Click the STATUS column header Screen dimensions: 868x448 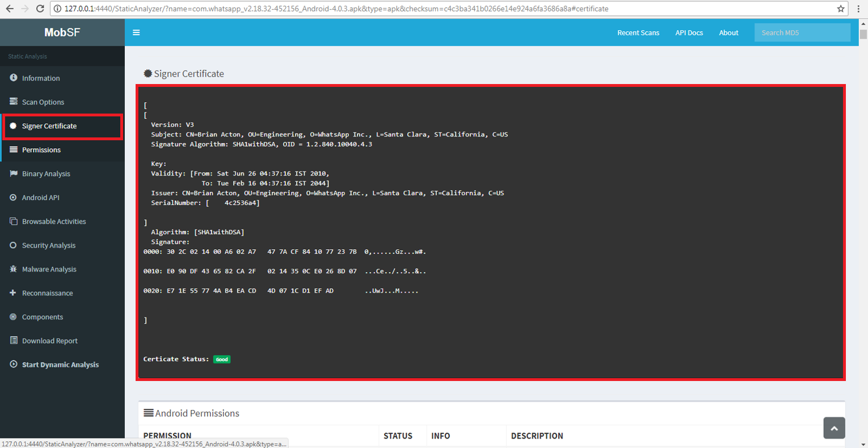click(x=398, y=436)
